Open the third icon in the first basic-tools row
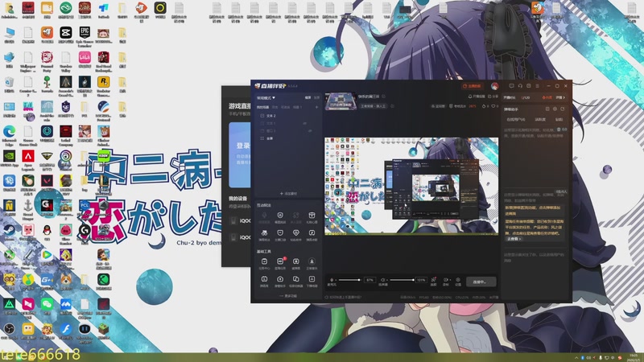644x362 pixels. click(295, 263)
